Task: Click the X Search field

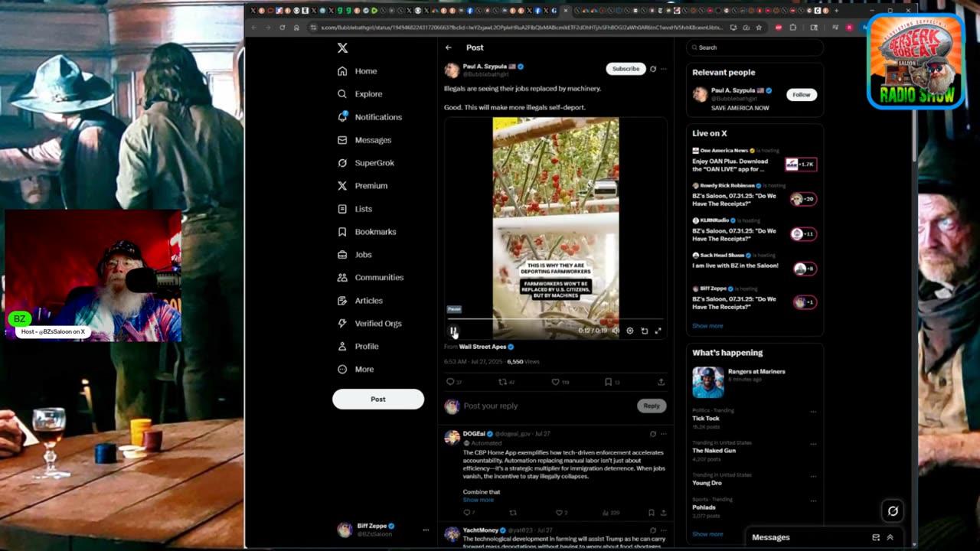Action: coord(754,47)
